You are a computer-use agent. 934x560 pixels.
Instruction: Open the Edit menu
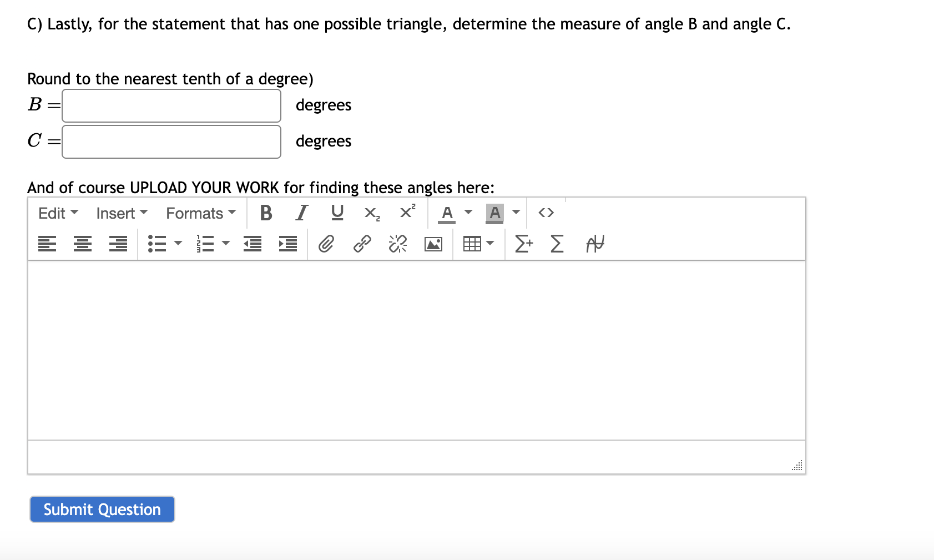point(56,213)
